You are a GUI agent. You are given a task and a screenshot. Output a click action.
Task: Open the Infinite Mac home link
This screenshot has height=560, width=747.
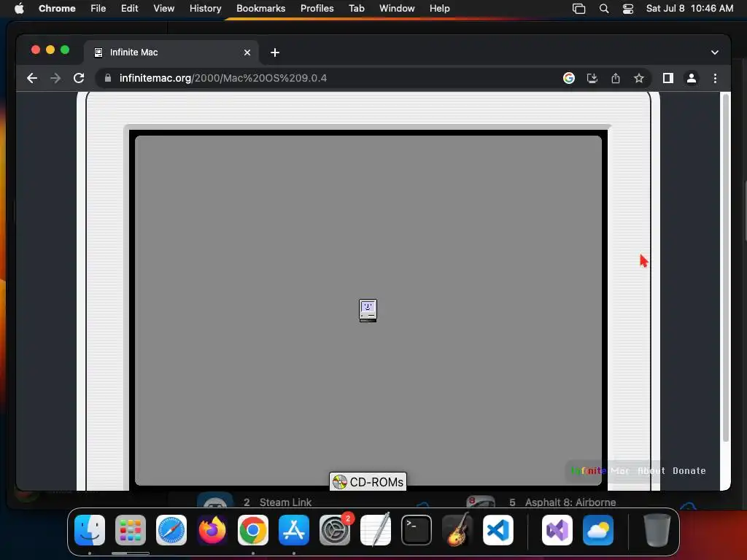tap(600, 470)
